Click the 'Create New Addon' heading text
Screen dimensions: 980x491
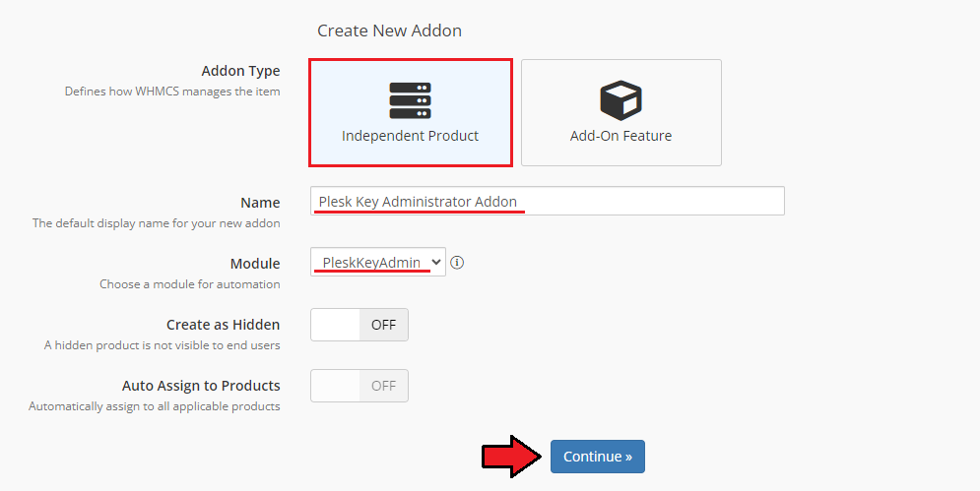pos(389,31)
